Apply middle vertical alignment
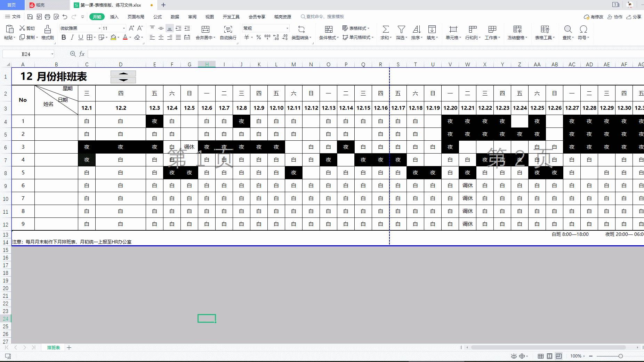This screenshot has height=362, width=644. [x=161, y=28]
